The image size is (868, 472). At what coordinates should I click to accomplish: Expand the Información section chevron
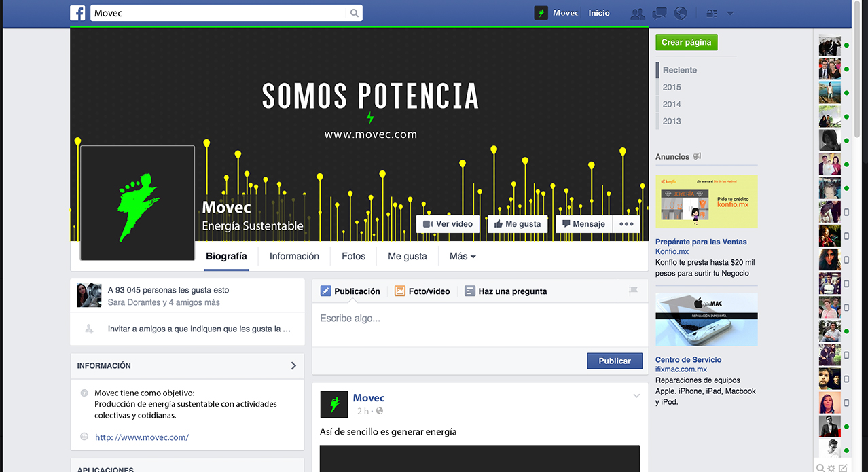(x=293, y=365)
